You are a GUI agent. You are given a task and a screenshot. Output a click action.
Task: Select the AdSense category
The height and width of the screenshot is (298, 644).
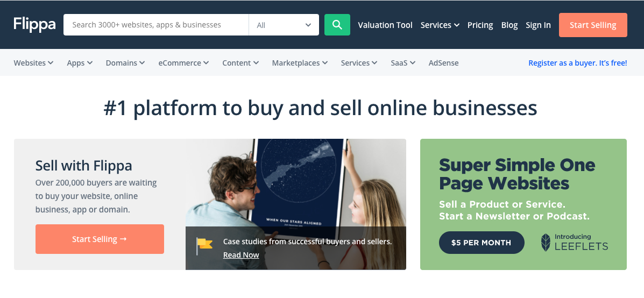443,63
